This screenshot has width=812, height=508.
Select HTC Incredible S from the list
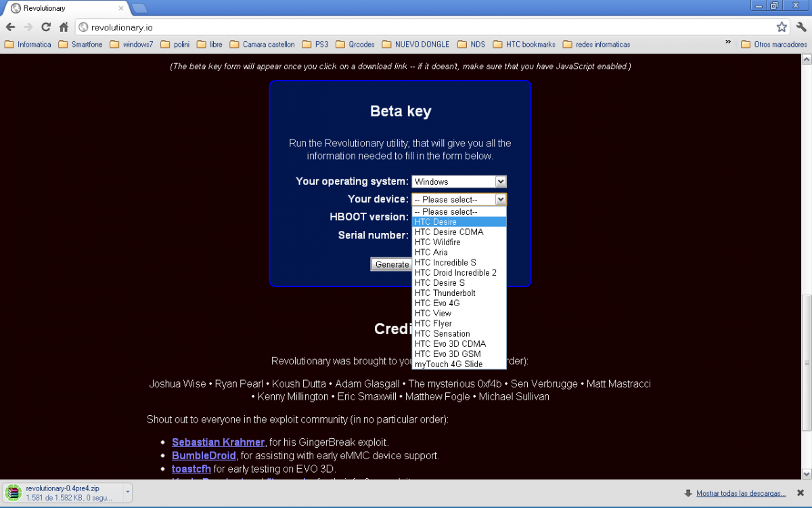coord(459,262)
